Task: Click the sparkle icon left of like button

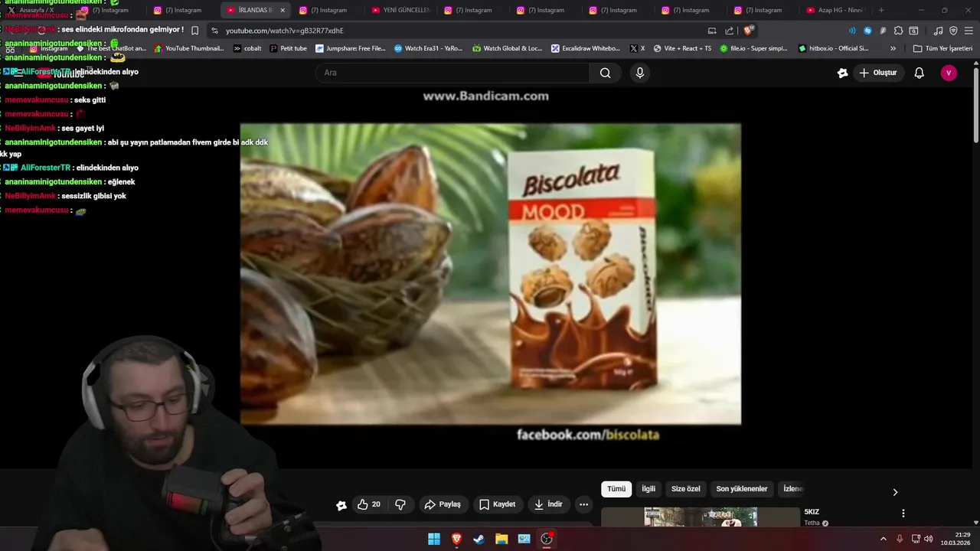Action: point(341,505)
